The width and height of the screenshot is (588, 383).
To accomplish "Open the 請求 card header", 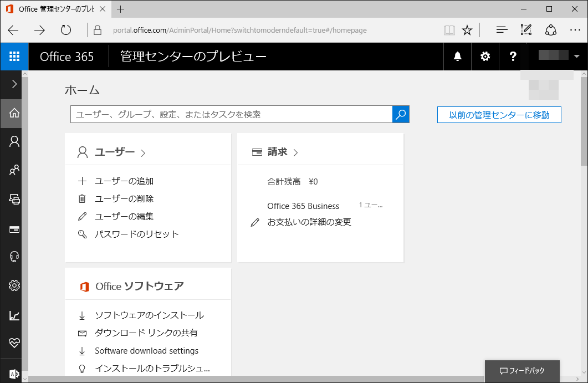I will [275, 152].
